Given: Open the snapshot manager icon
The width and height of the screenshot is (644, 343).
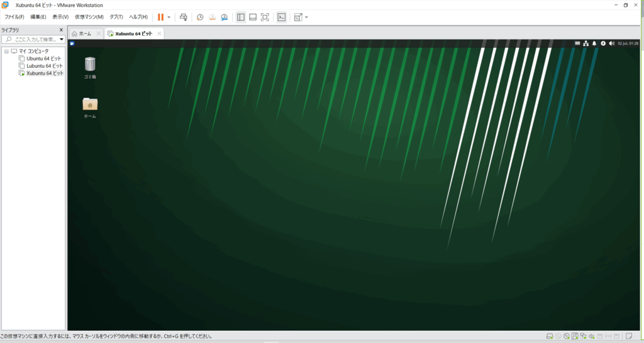Looking at the screenshot, I should pyautogui.click(x=224, y=17).
